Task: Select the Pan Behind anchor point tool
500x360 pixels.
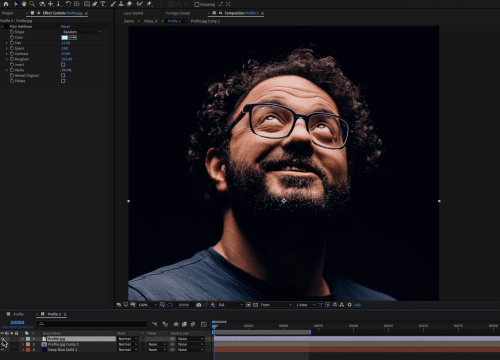Action: click(x=77, y=4)
